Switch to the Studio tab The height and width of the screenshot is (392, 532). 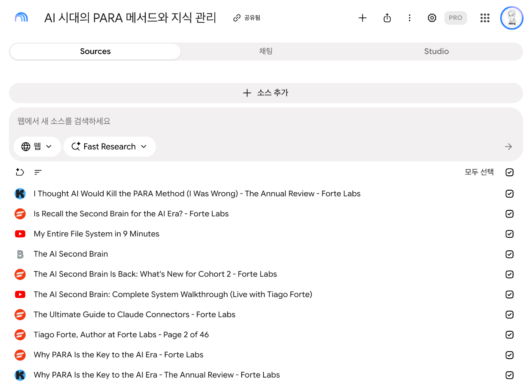pyautogui.click(x=437, y=52)
